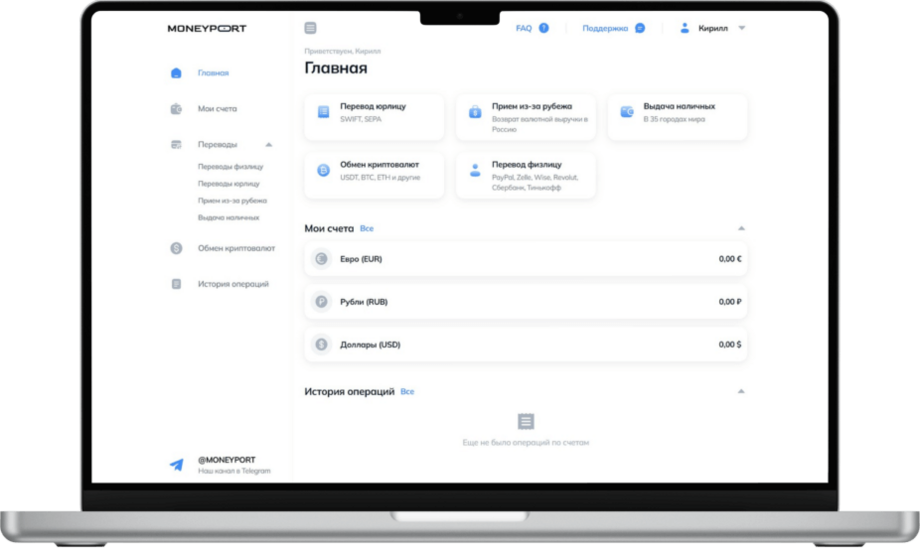Click Все link beside История операций heading
The image size is (920, 556).
tap(407, 392)
